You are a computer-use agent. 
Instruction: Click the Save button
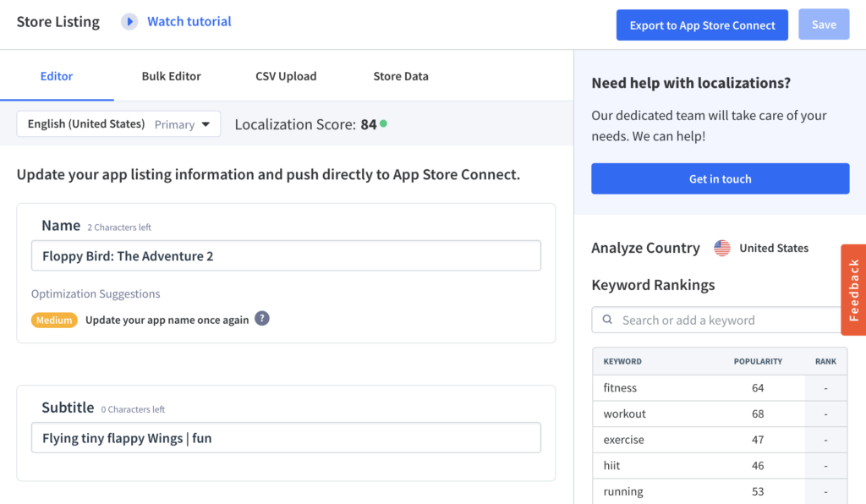click(x=824, y=25)
